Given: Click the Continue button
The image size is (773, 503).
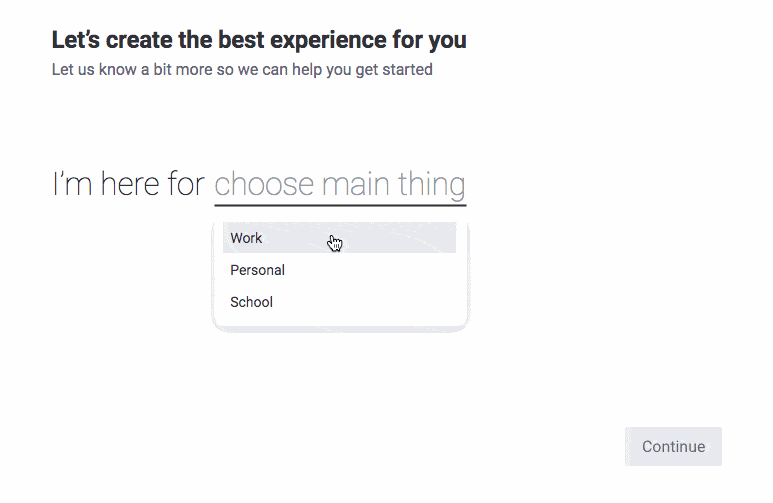Looking at the screenshot, I should 673,447.
